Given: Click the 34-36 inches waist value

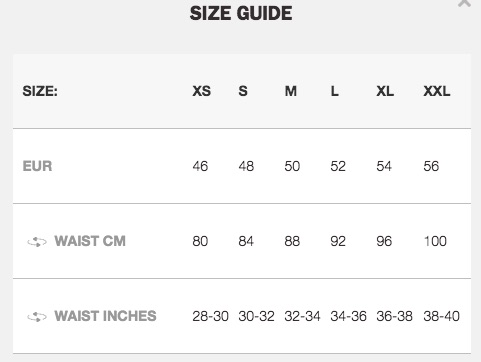Looking at the screenshot, I should [348, 316].
